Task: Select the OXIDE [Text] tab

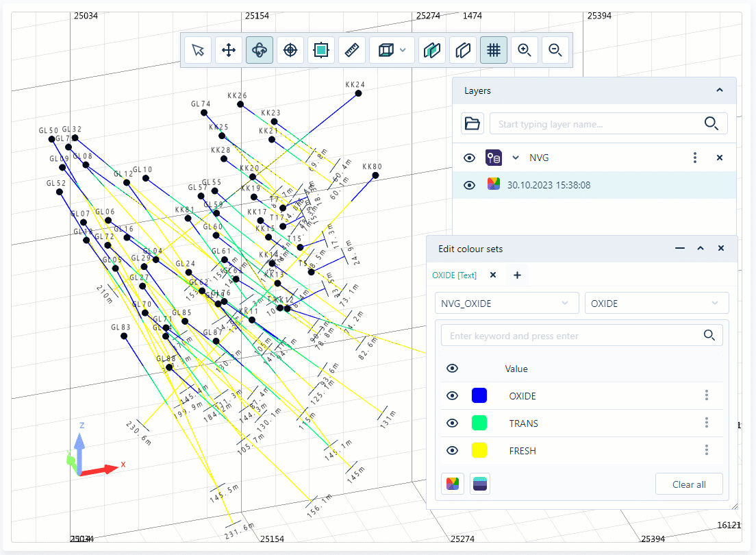Action: (457, 274)
